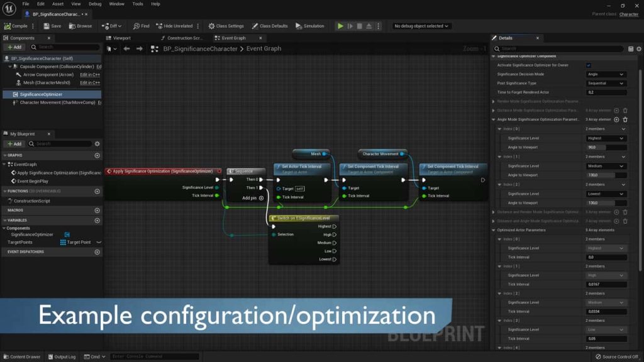Select the TargetPoints variable
The width and height of the screenshot is (644, 362).
tap(19, 242)
